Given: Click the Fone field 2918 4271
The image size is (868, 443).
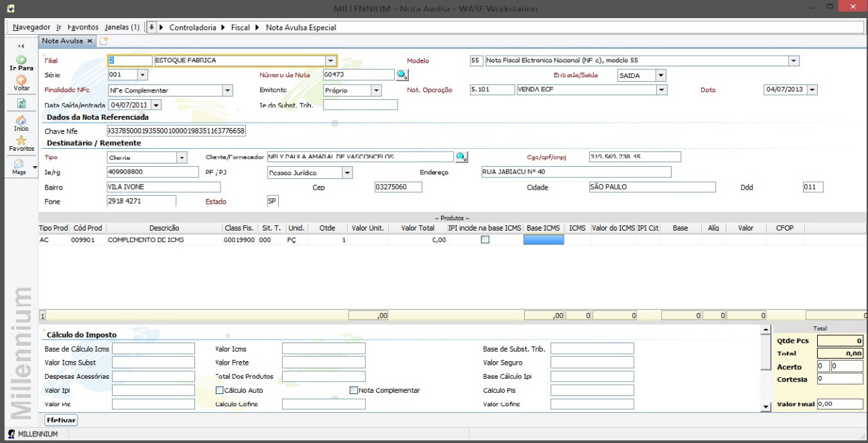Looking at the screenshot, I should [141, 201].
